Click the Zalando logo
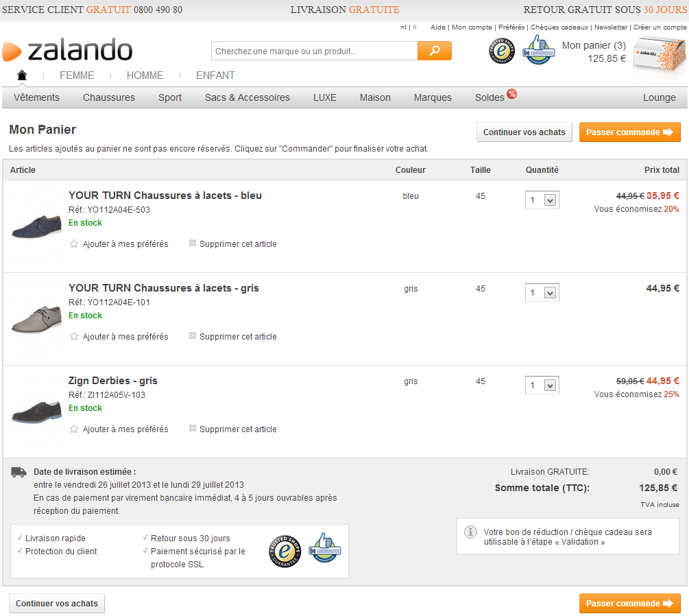689x616 pixels. (67, 51)
